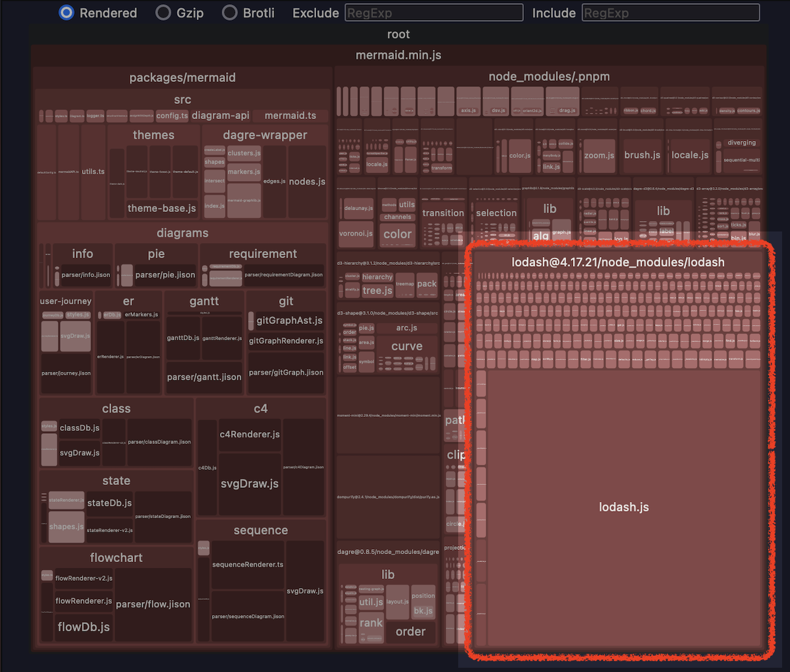Viewport: 790px width, 672px height.
Task: Select the Rendered size radio button
Action: click(x=67, y=13)
